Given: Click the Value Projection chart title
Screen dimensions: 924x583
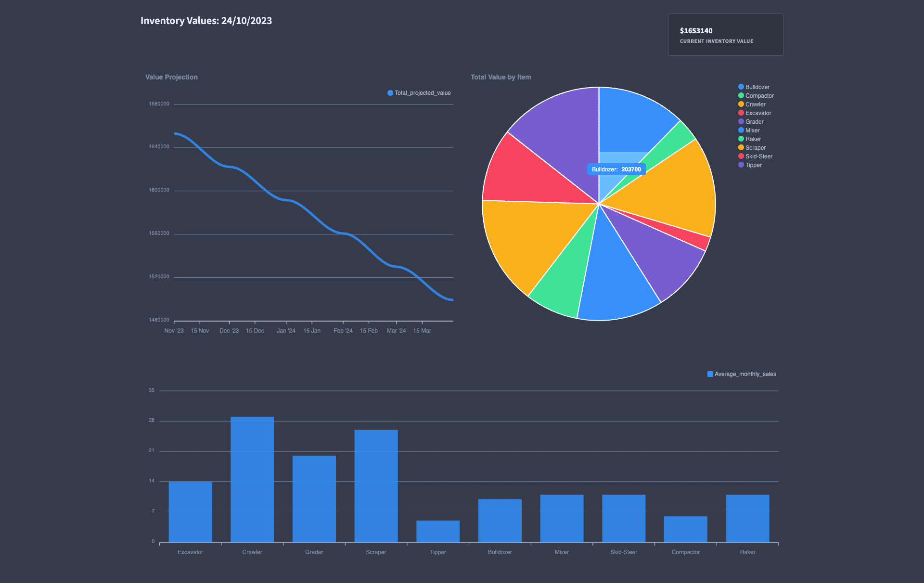Looking at the screenshot, I should coord(171,77).
